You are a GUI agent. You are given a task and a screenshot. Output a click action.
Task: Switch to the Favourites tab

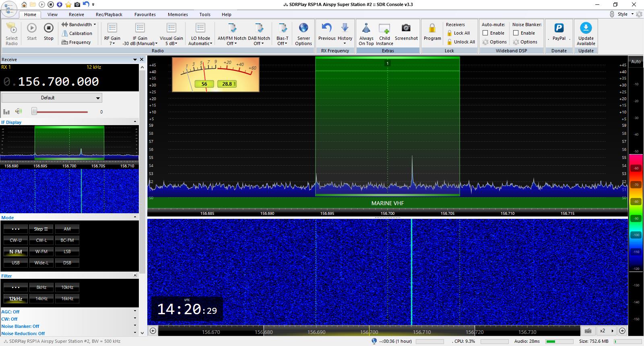145,14
